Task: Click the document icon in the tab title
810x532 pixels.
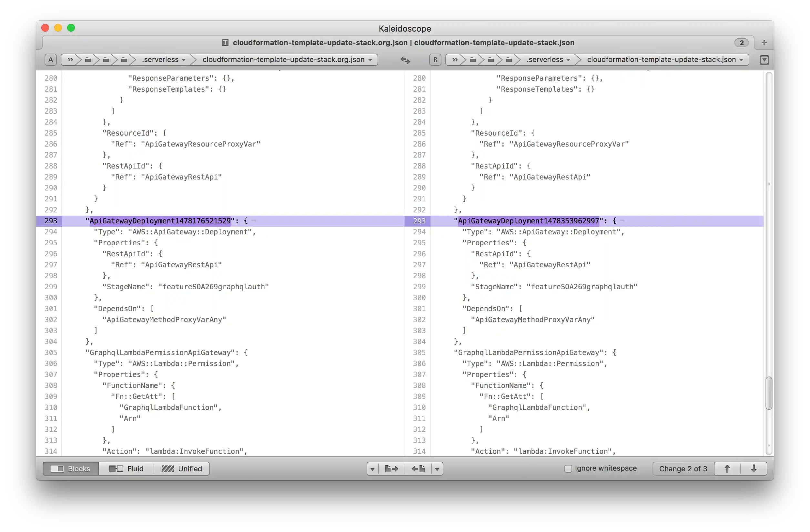Action: 225,43
